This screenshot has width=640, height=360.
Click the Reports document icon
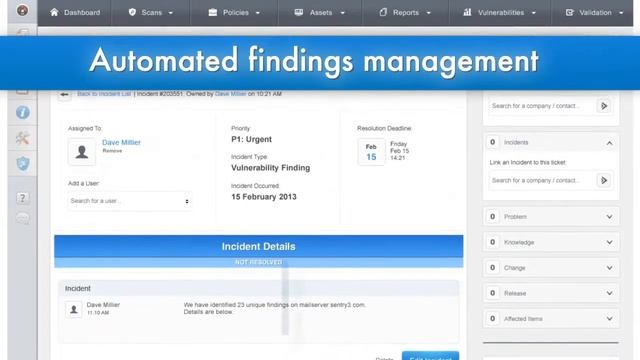point(383,12)
